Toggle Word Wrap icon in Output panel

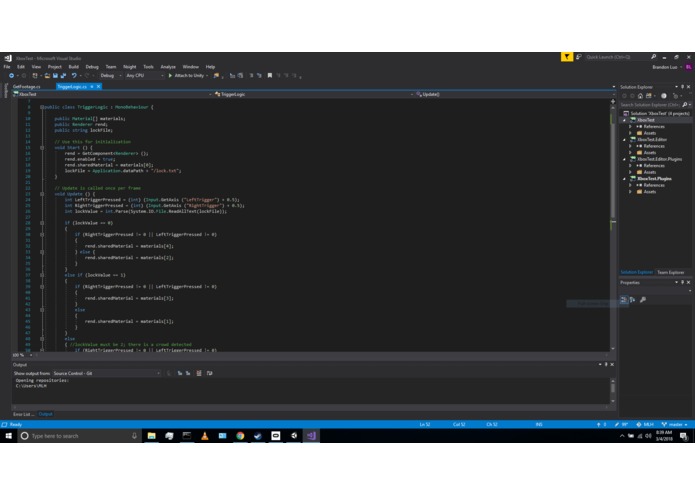tap(209, 373)
